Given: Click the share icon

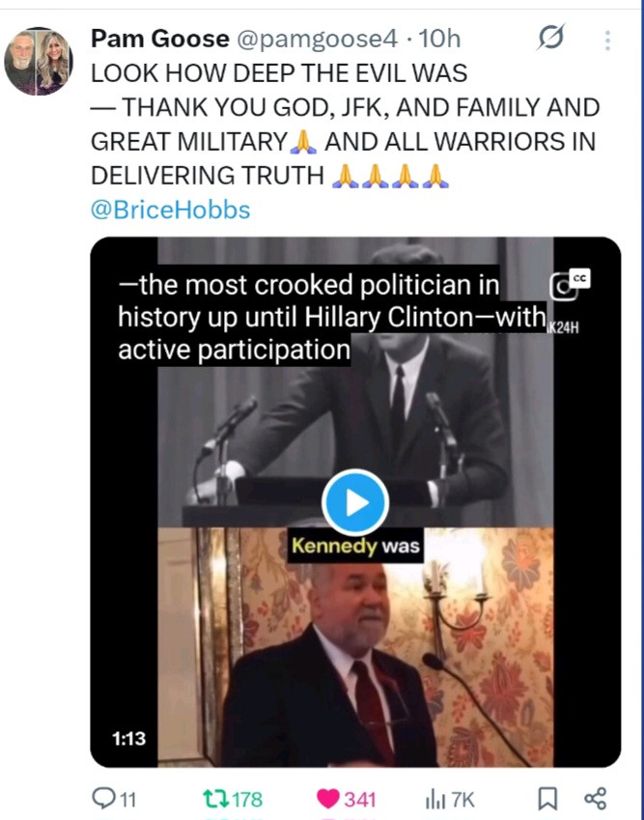Looking at the screenshot, I should pos(596,798).
